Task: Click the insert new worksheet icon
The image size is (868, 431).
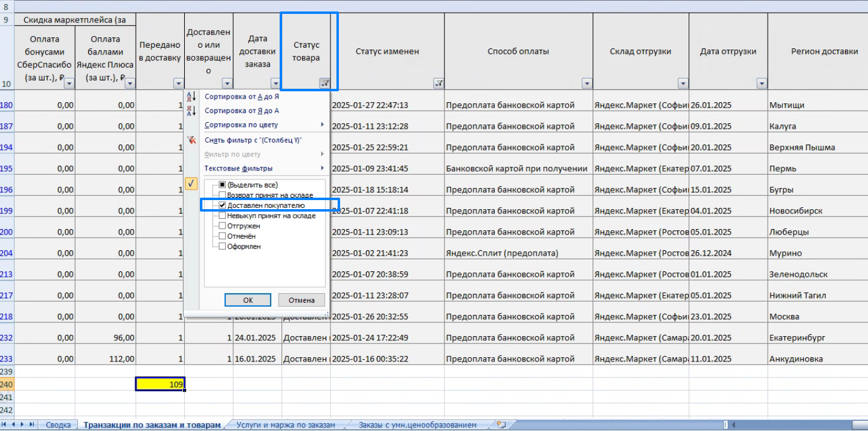Action: pyautogui.click(x=500, y=425)
